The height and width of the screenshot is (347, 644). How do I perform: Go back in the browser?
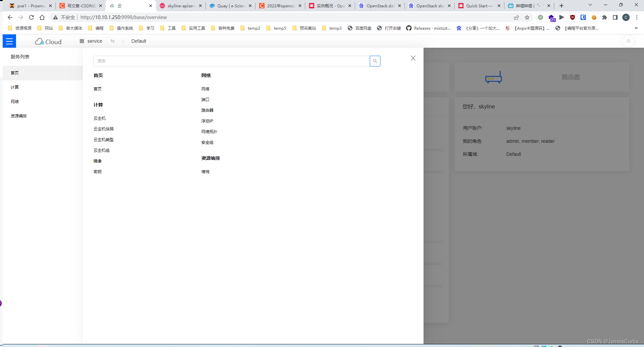pyautogui.click(x=10, y=17)
